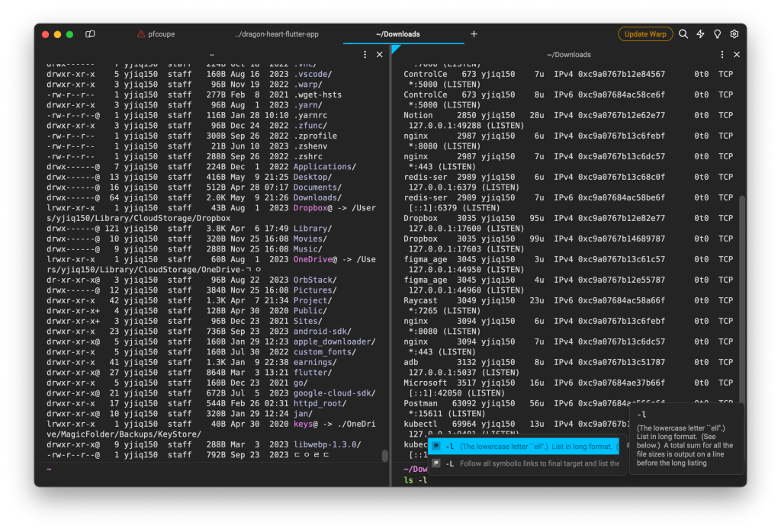This screenshot has height=532, width=781.
Task: Click the jan/ directory name
Action: point(303,414)
